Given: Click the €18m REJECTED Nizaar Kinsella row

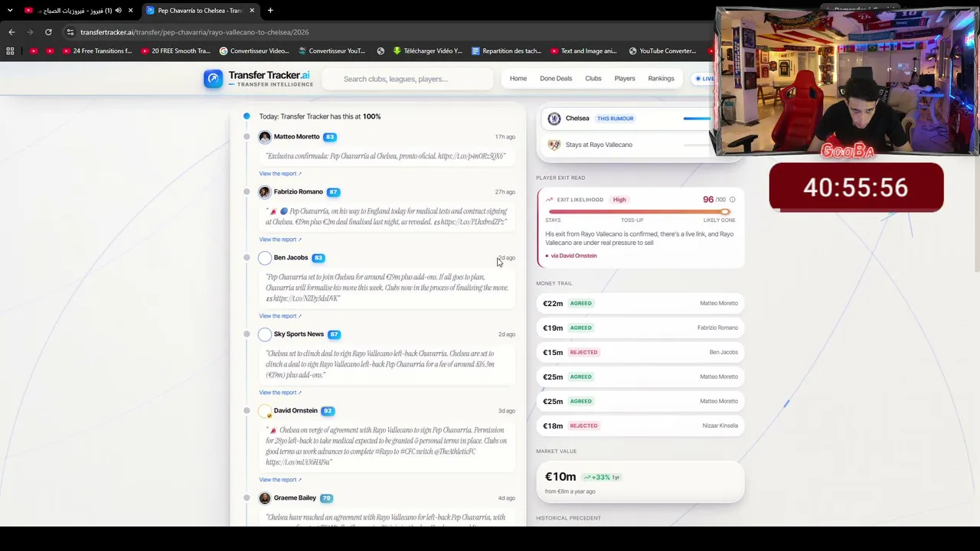Looking at the screenshot, I should [640, 425].
